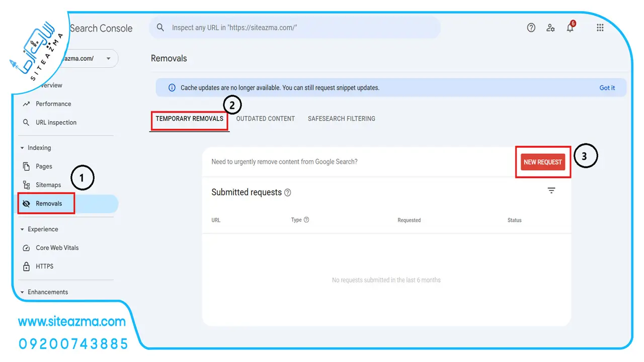Open the notifications bell icon

tap(570, 27)
